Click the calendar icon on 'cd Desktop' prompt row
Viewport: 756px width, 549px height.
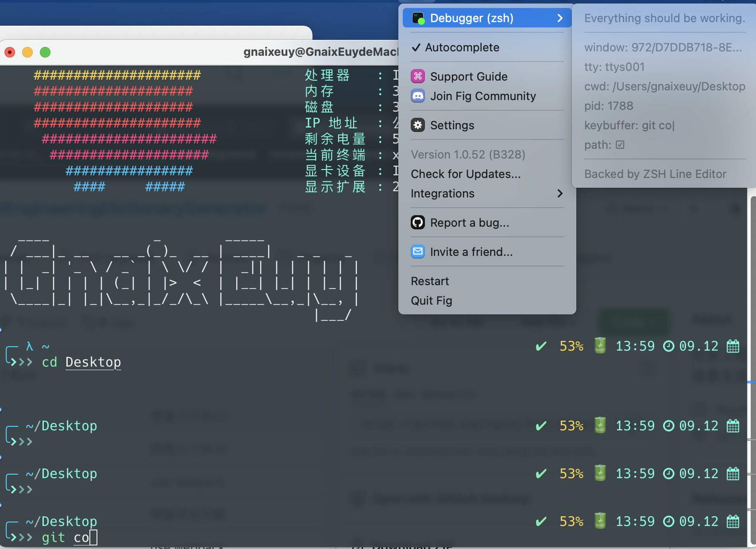pos(733,346)
